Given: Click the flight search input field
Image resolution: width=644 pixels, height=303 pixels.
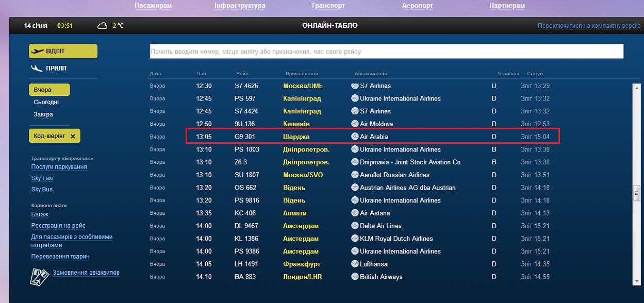Looking at the screenshot, I should tap(386, 52).
